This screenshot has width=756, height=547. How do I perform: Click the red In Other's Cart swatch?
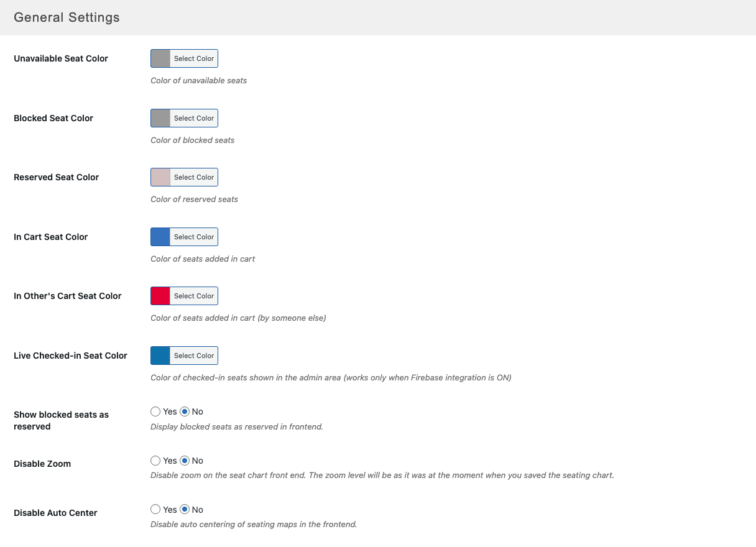(x=160, y=296)
